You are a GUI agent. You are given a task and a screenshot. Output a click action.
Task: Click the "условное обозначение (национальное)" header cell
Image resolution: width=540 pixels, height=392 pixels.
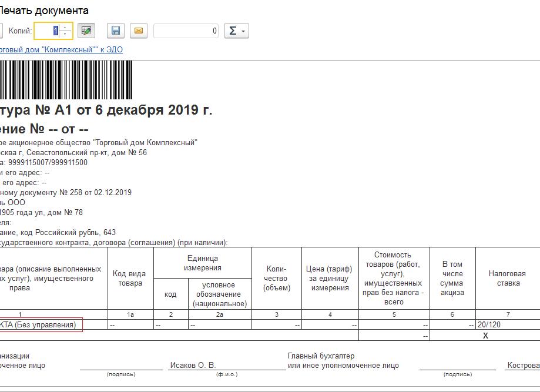[x=220, y=294]
